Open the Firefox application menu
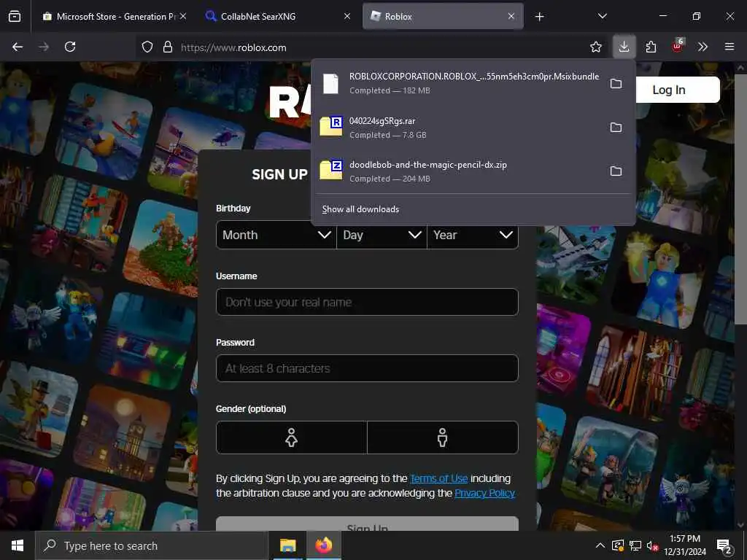 (x=729, y=47)
